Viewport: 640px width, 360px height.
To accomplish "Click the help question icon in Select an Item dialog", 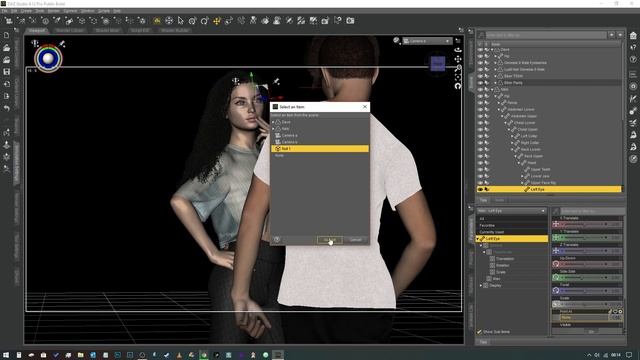I will click(x=277, y=240).
